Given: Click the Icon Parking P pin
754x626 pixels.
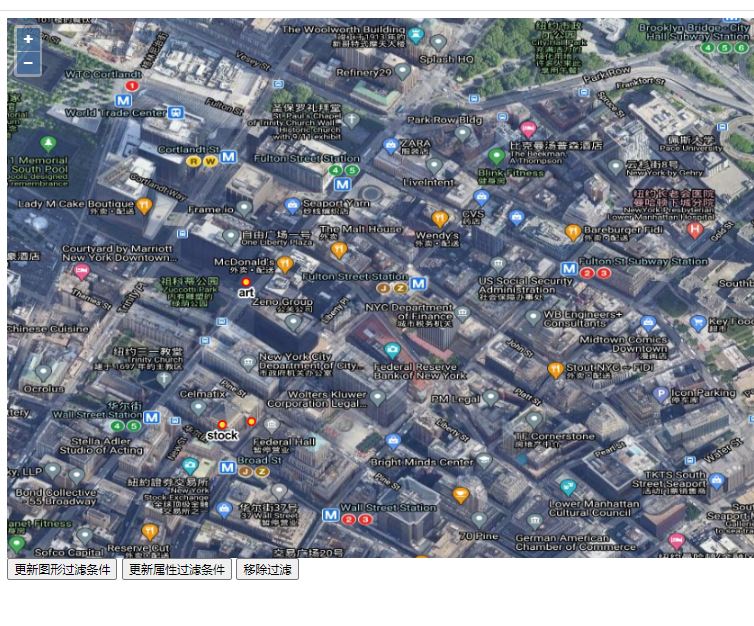Looking at the screenshot, I should (661, 395).
